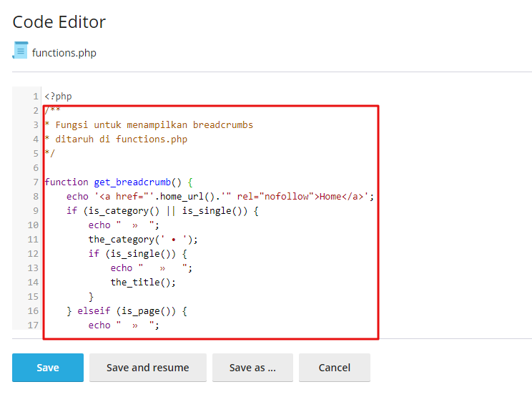
Task: Click 'if (is_single())' on line 12
Action: point(132,253)
